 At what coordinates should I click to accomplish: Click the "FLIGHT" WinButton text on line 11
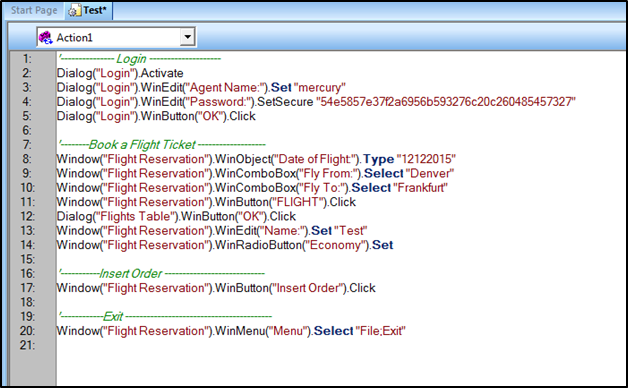tap(298, 202)
